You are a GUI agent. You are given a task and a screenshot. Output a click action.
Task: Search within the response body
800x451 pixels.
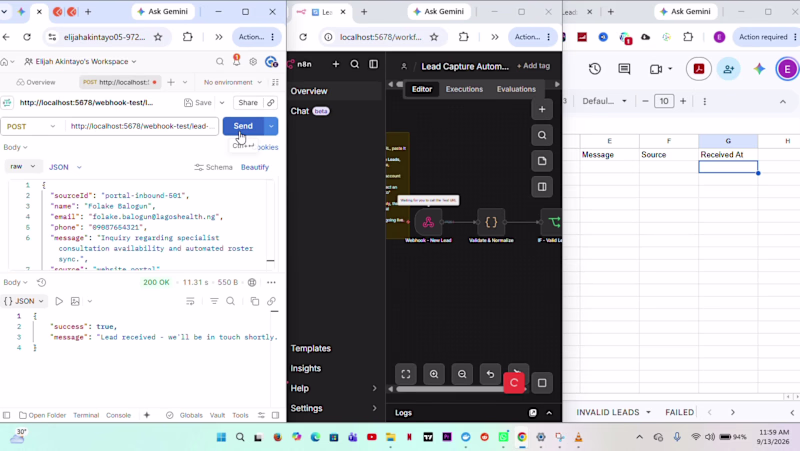coord(231,302)
